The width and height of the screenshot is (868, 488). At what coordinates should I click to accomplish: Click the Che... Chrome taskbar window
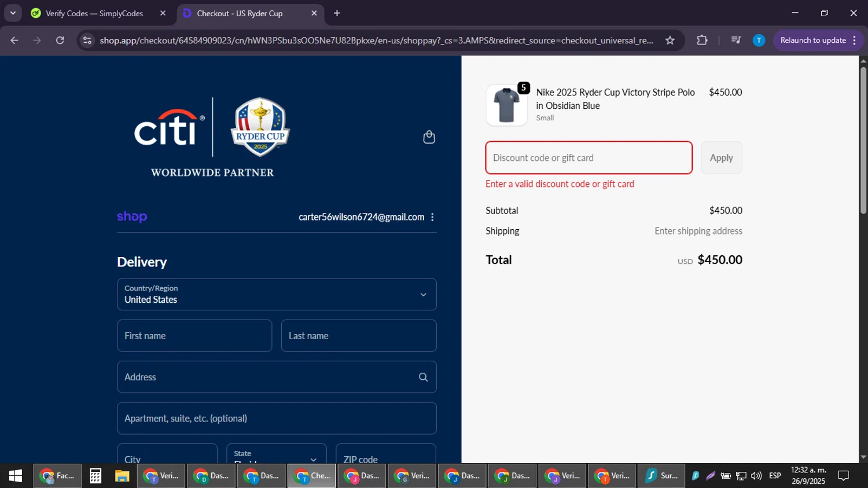pos(311,476)
